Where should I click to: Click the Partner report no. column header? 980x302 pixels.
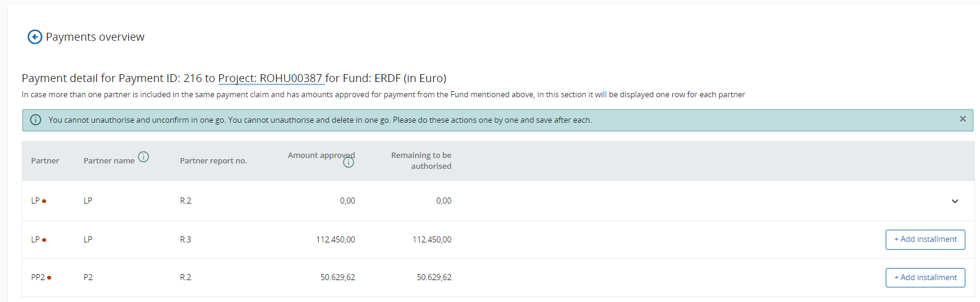click(x=214, y=161)
